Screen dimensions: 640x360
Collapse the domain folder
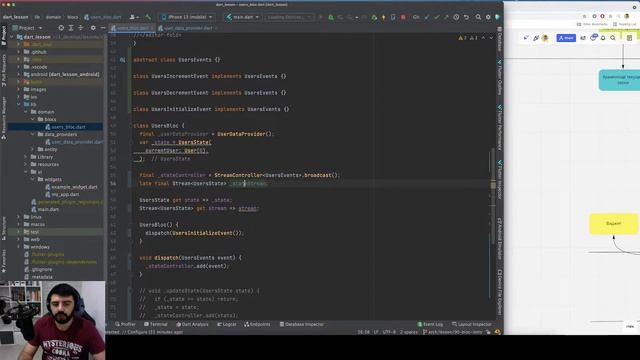pyautogui.click(x=26, y=112)
